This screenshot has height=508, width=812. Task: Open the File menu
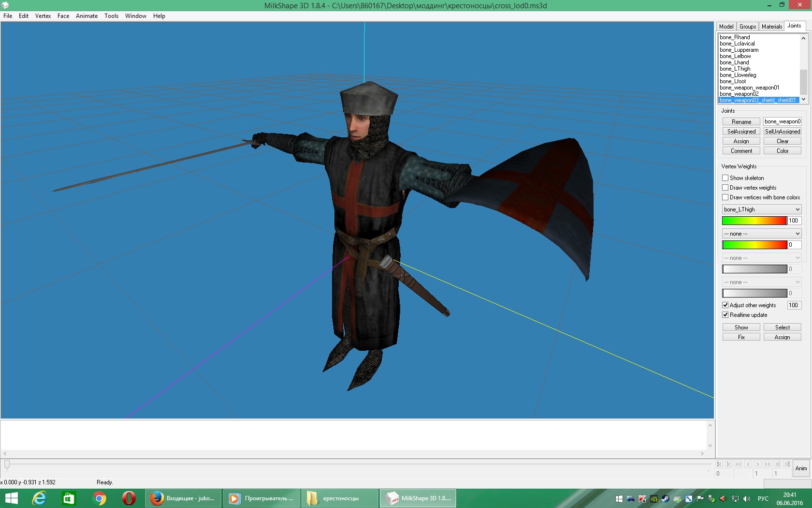(8, 16)
